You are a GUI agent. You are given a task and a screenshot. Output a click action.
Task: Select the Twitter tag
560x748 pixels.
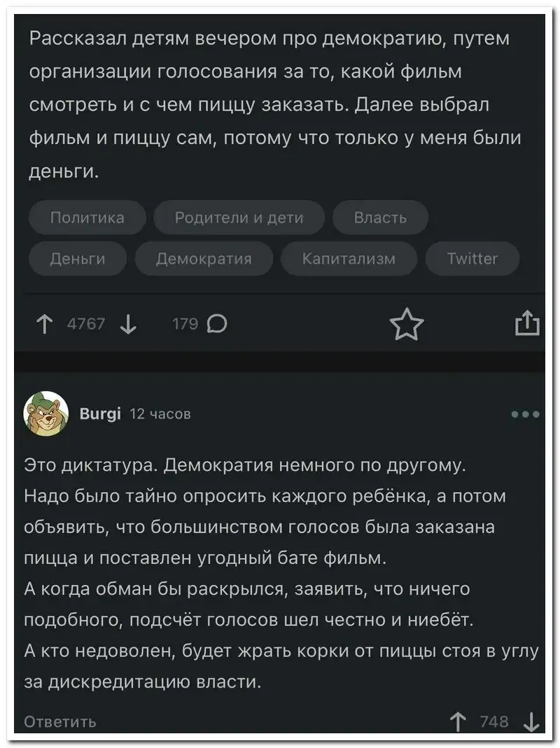(472, 259)
